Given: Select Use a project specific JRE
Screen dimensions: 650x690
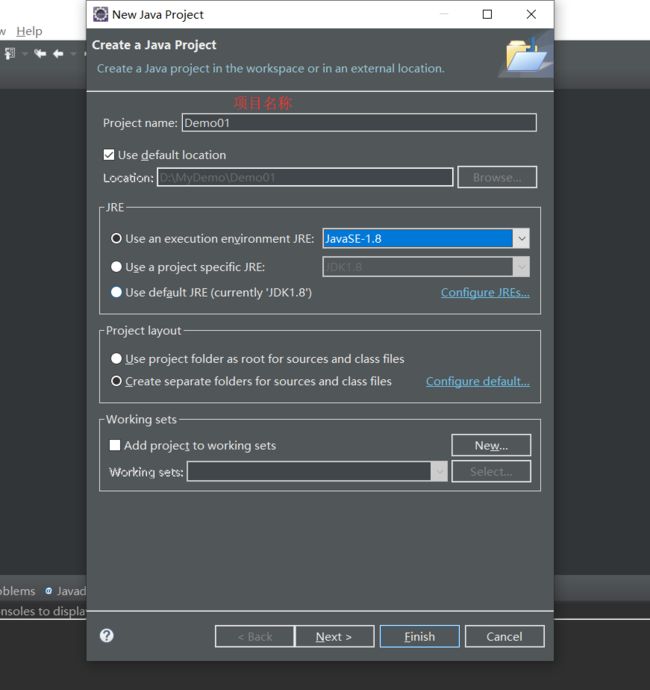Looking at the screenshot, I should click(116, 267).
